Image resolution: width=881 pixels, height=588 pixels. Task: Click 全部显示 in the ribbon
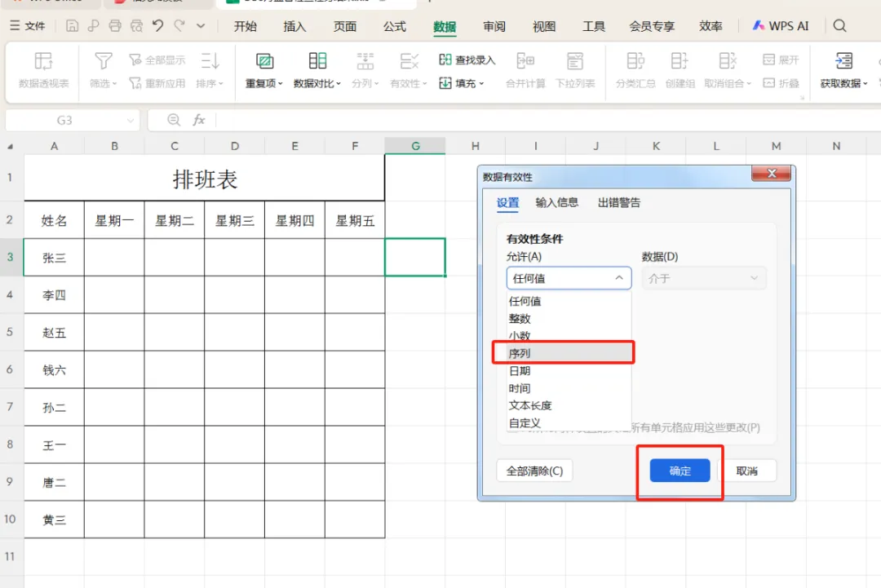click(157, 60)
